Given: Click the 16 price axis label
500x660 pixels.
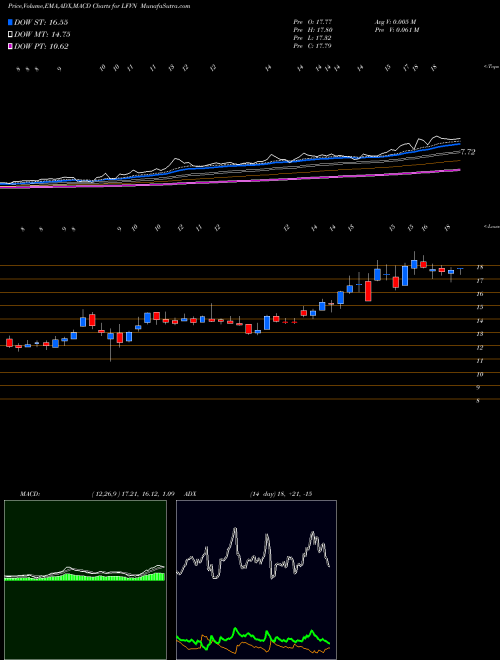Looking at the screenshot, I should 479,294.
